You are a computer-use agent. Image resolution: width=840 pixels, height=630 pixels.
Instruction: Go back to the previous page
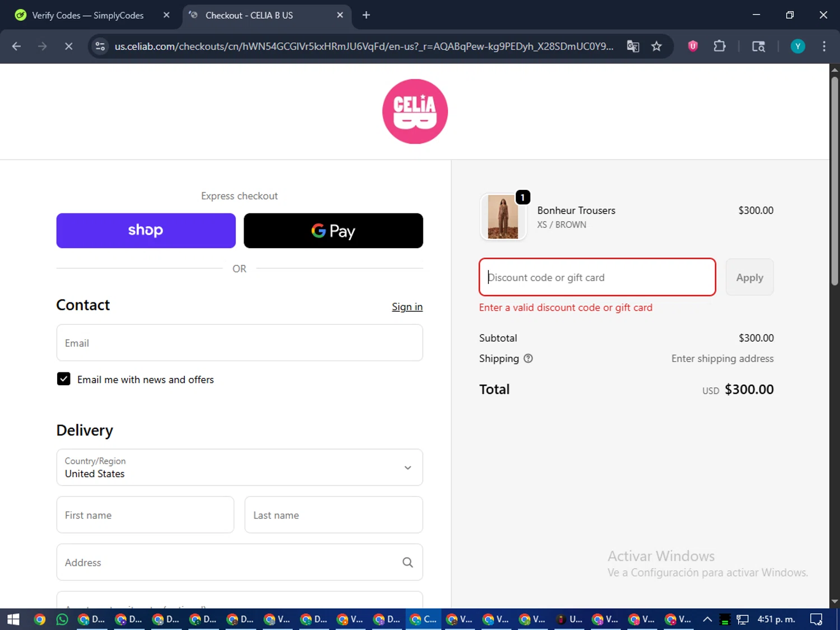(x=16, y=46)
